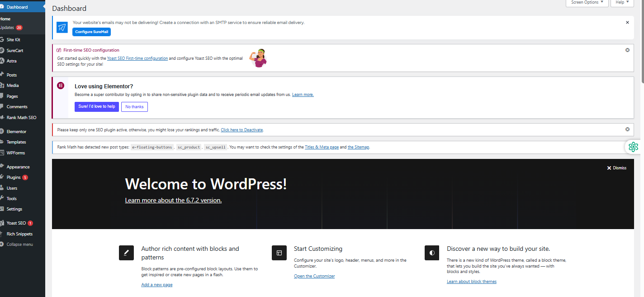Open the Updates submenu item
The height and width of the screenshot is (297, 644).
pos(7,28)
